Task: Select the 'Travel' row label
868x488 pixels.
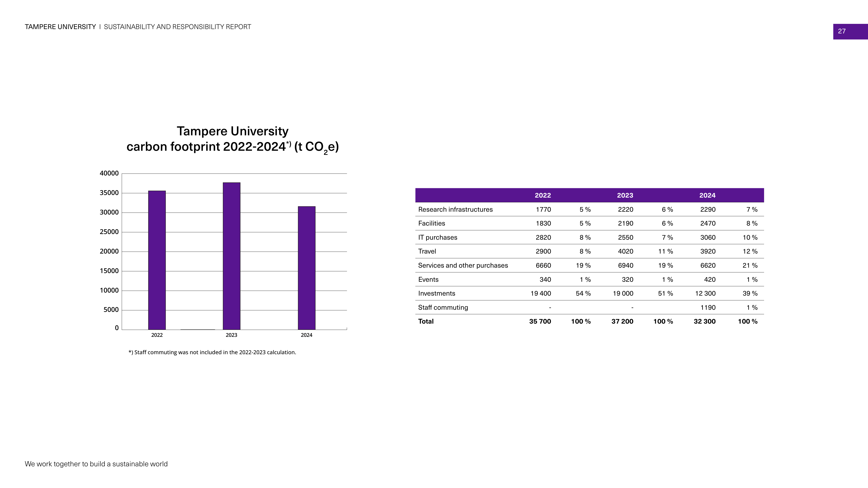Action: pos(427,251)
